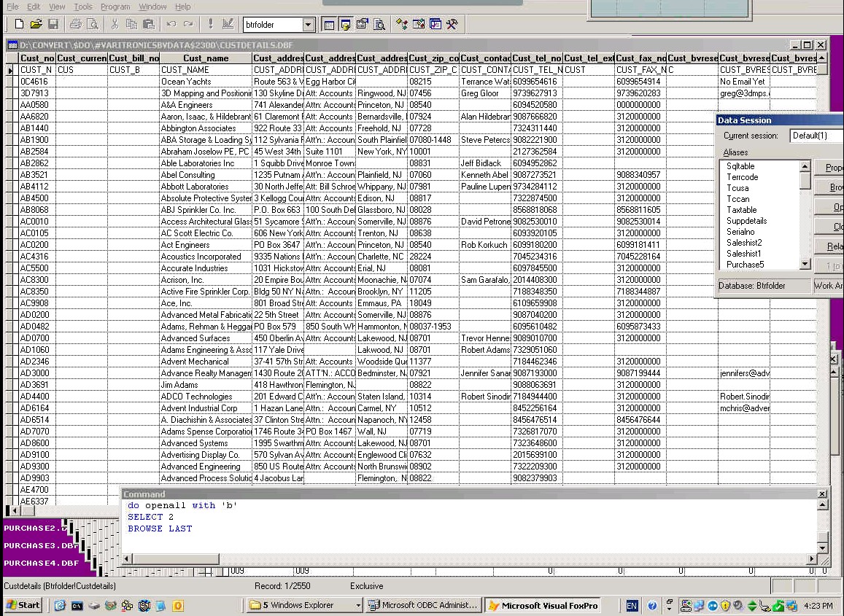Click the Ace, Inc. name cell
Screen dimensions: 844x616
click(x=206, y=303)
